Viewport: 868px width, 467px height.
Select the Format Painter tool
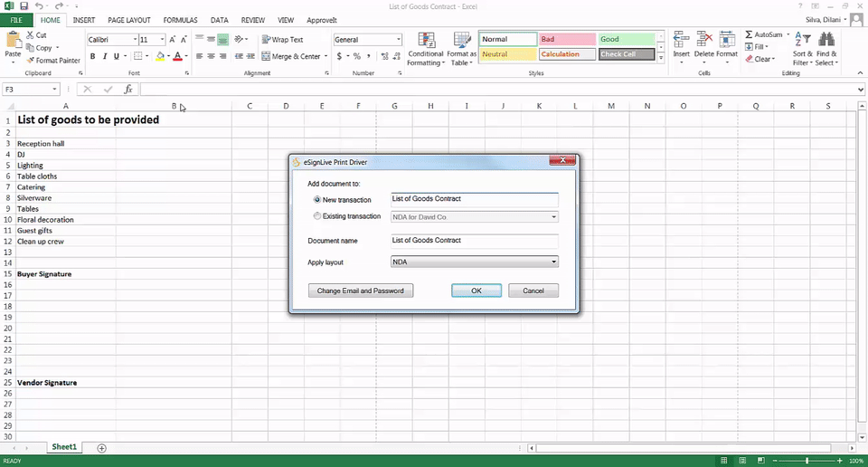point(53,61)
